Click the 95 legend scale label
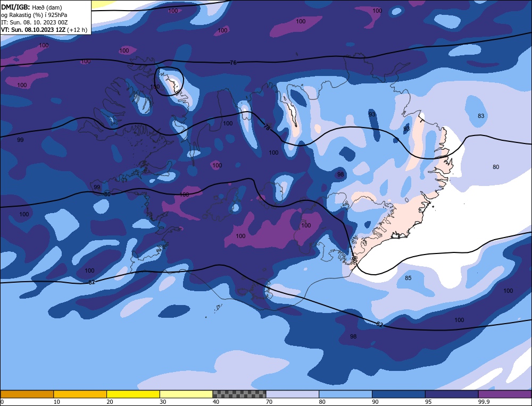Screen dimensions: 532x406 tap(428, 402)
